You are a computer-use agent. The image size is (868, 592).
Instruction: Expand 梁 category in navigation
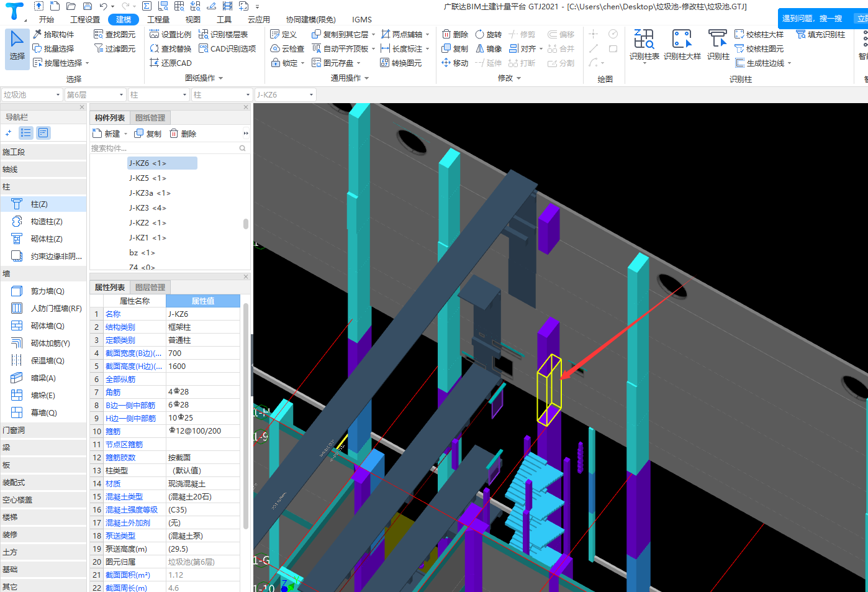pos(43,447)
